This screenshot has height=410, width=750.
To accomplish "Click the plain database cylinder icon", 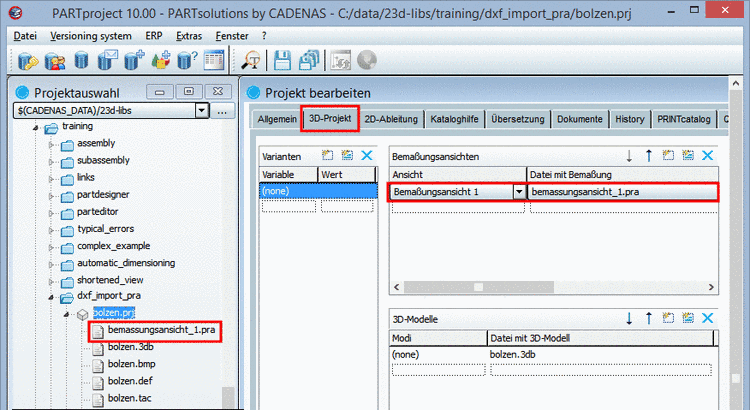I will coord(81,61).
